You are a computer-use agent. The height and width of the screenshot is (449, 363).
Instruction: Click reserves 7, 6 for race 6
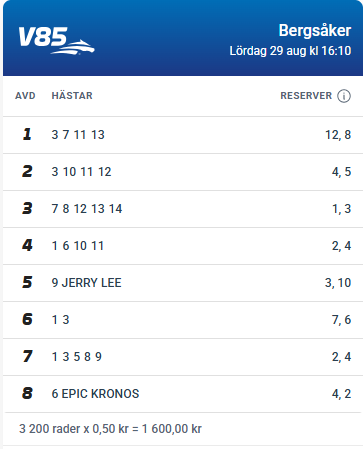[x=341, y=320]
